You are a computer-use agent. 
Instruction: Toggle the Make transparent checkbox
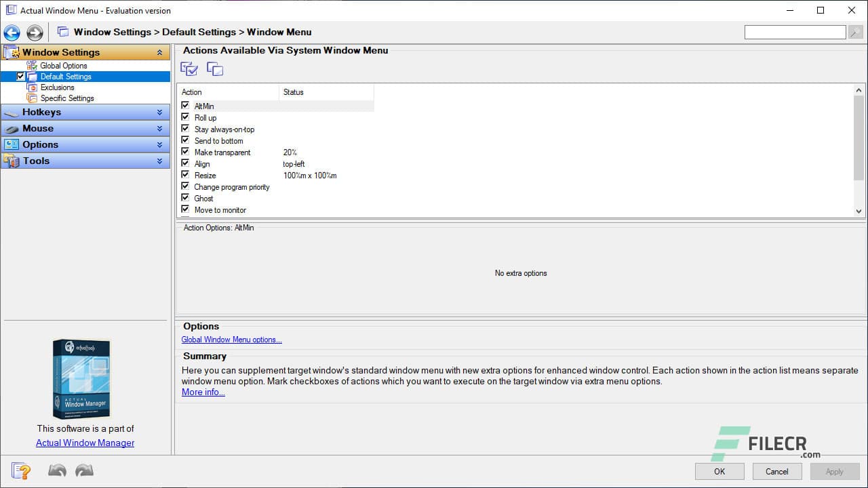(185, 152)
